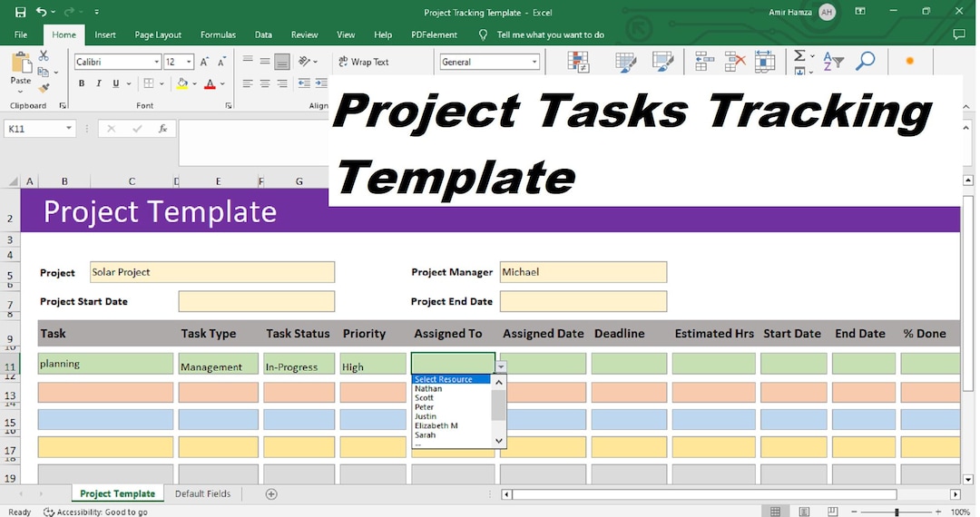
Task: Toggle middle vertical alignment
Action: [x=265, y=61]
